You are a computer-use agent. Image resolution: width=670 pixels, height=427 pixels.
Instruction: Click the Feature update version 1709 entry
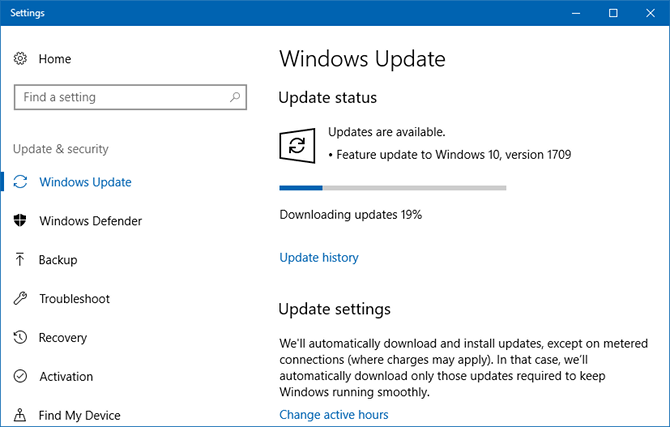click(x=450, y=155)
